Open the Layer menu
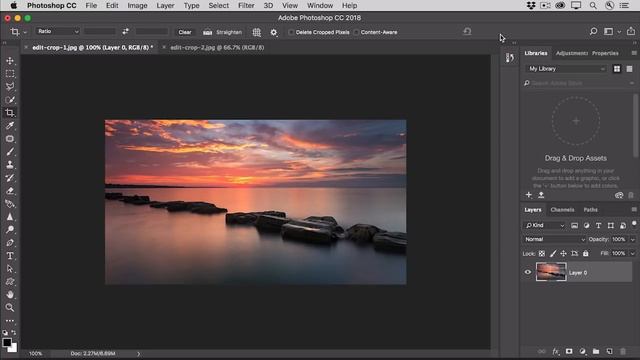640x360 pixels. tap(165, 5)
